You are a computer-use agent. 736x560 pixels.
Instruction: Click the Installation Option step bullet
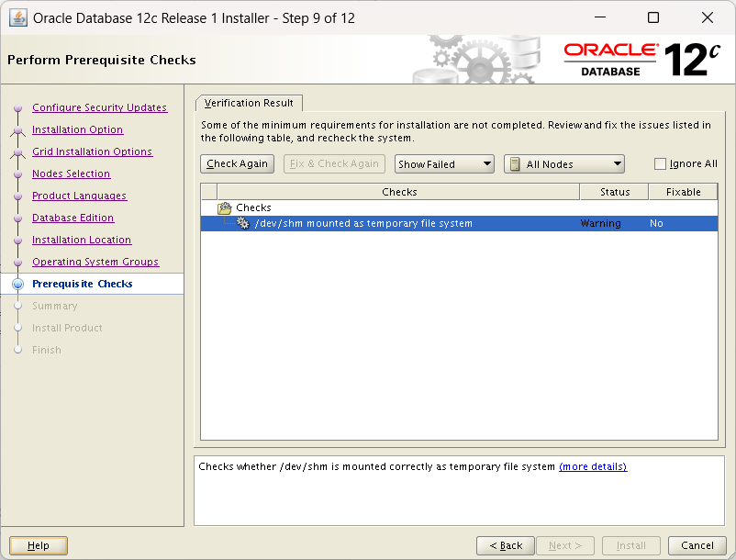pos(17,130)
